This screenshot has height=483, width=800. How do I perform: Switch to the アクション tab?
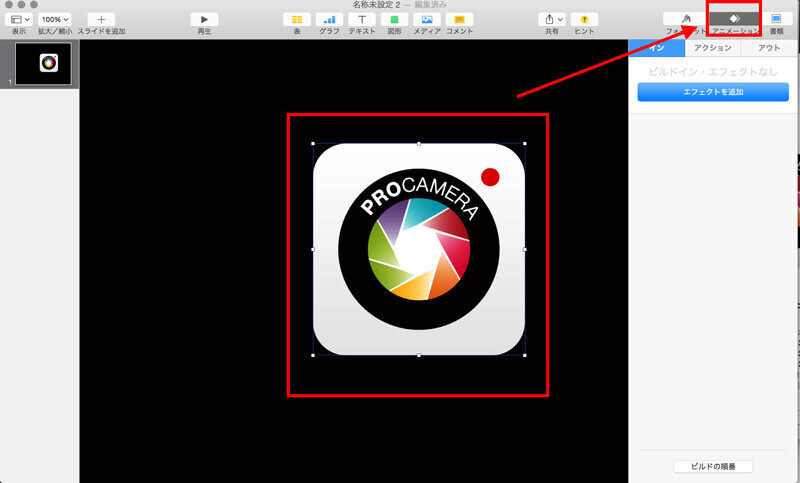(713, 48)
